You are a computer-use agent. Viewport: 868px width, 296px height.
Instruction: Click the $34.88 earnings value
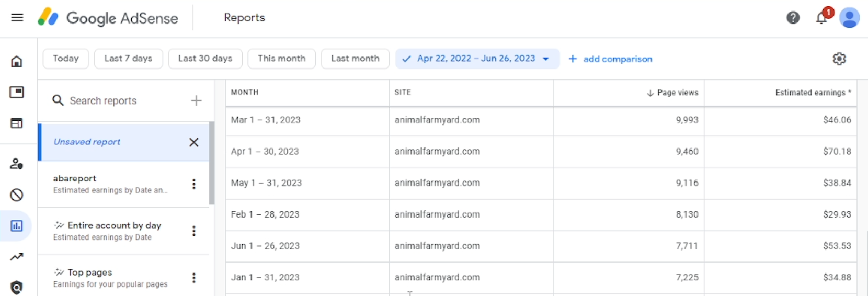837,277
